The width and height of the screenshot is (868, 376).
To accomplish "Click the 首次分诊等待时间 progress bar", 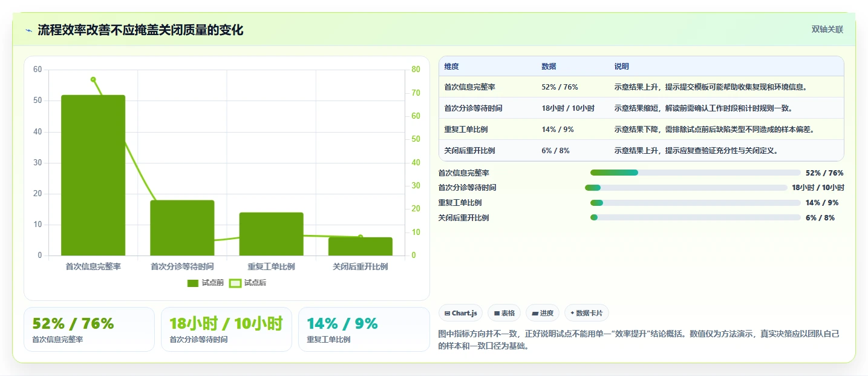I will pos(686,188).
